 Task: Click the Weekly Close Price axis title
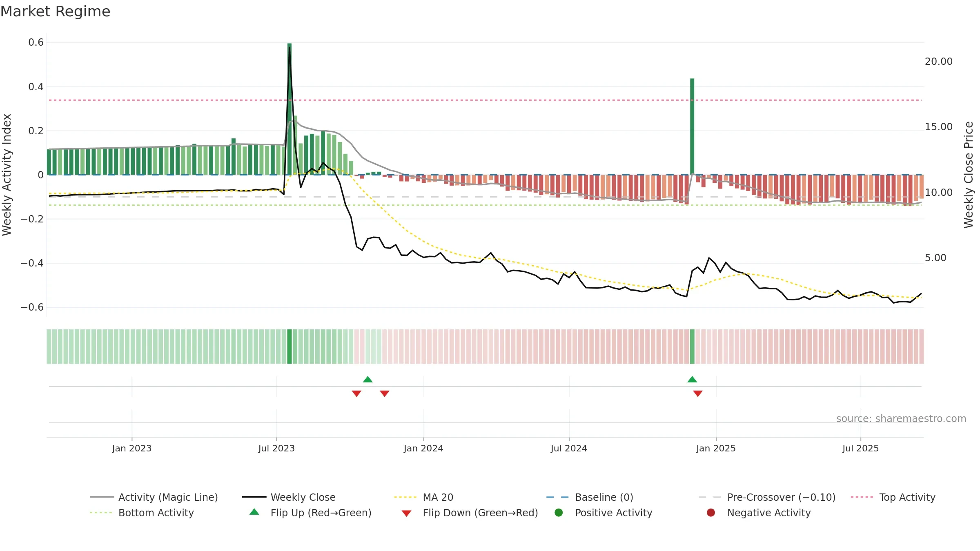pos(969,175)
